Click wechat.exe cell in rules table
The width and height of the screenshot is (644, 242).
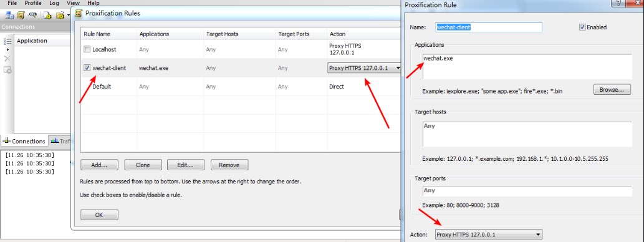154,68
